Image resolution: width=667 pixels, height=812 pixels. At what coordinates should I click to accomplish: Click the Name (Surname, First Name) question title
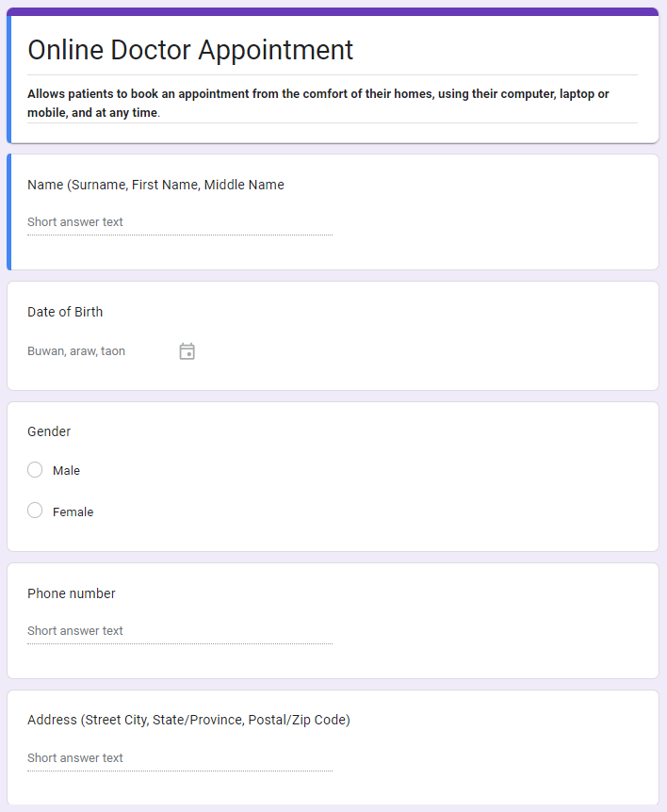[155, 185]
